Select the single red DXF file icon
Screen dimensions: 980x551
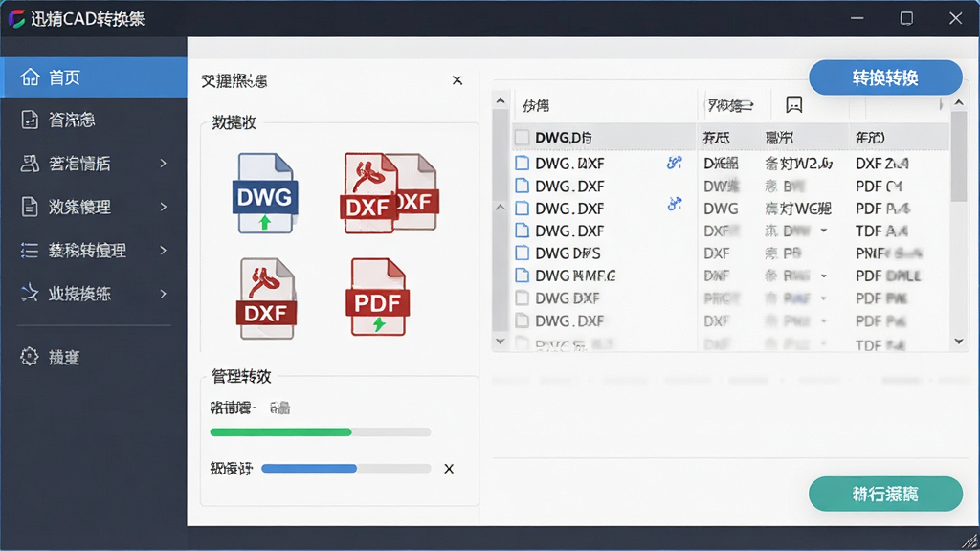(266, 298)
